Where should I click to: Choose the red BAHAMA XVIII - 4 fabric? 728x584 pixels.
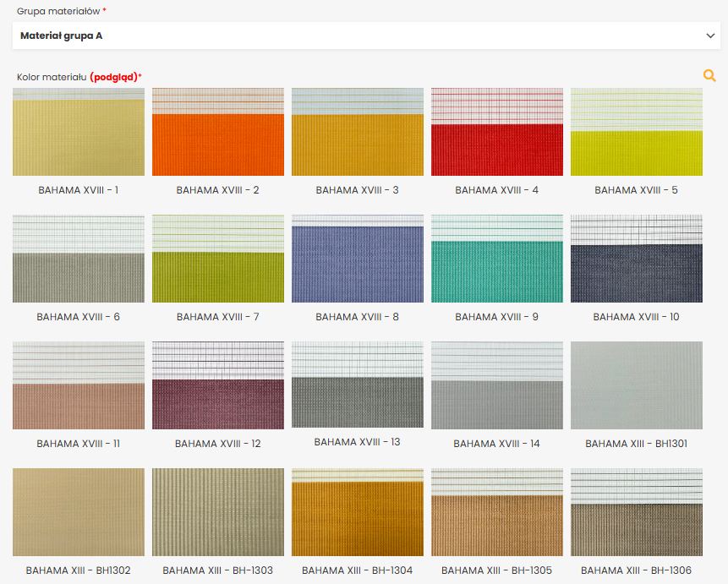pos(497,132)
